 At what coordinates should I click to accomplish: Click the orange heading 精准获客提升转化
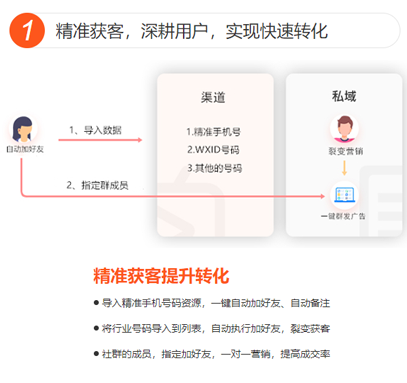pos(161,276)
